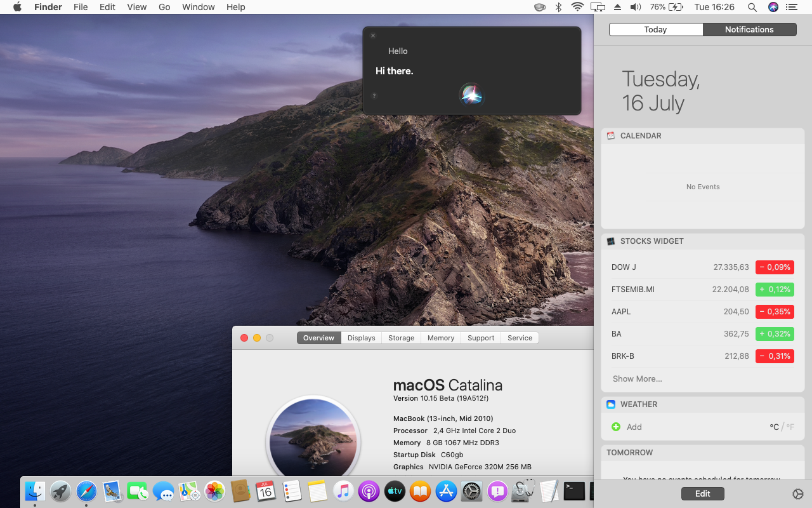Switch weather units to °F

(790, 427)
